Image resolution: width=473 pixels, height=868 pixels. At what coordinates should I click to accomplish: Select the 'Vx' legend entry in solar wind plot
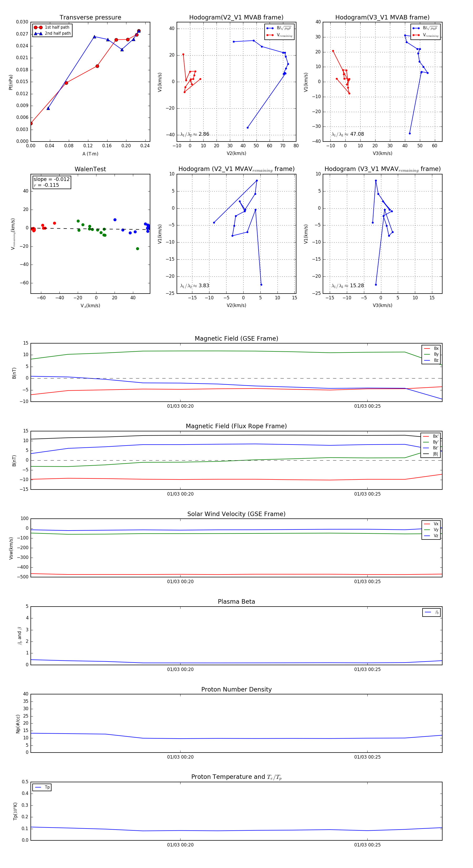[431, 524]
